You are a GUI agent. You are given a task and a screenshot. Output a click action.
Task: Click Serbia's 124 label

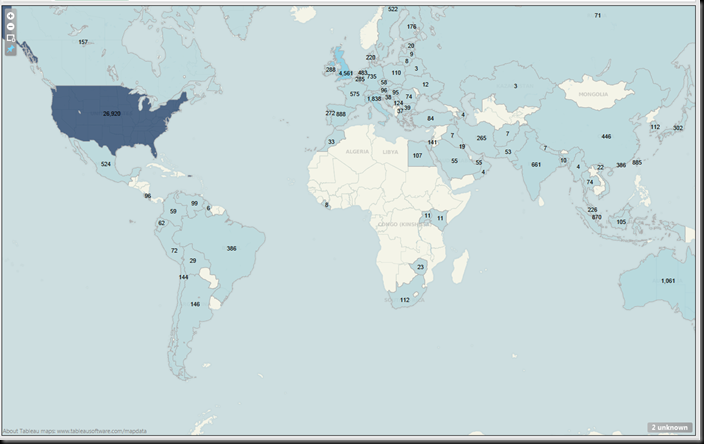tap(398, 103)
